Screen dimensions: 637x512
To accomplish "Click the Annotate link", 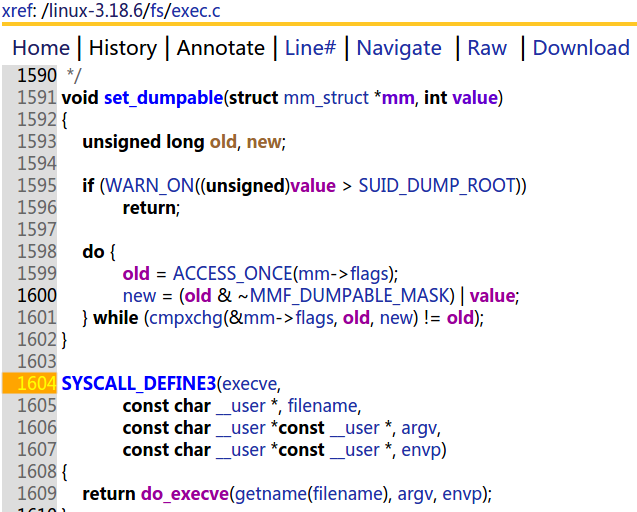I will coord(221,48).
